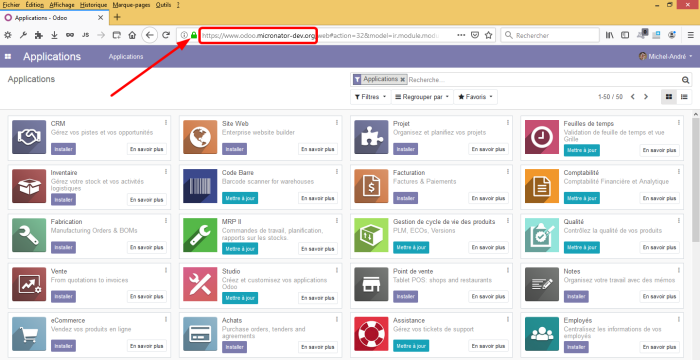Click Installer on the Vente card
The image size is (700, 360).
coord(63,297)
